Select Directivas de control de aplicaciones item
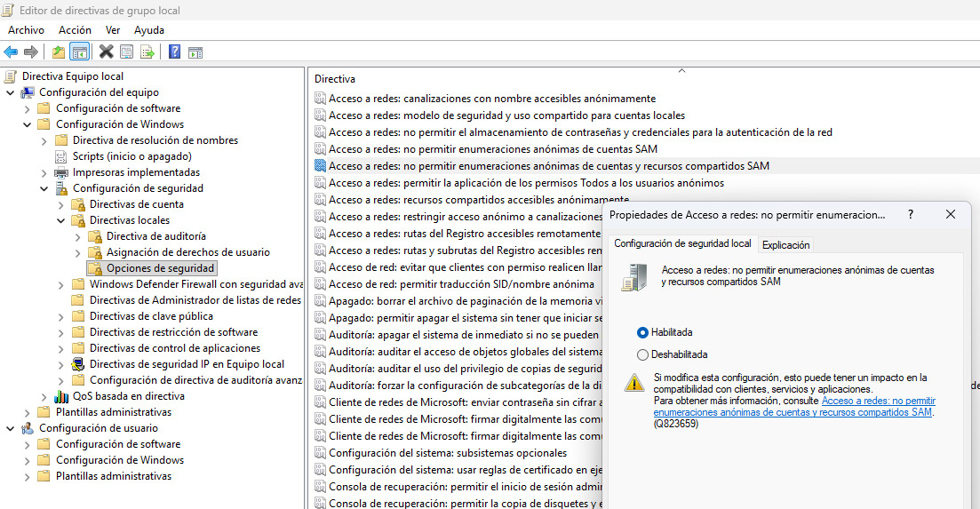980x509 pixels. tap(175, 348)
